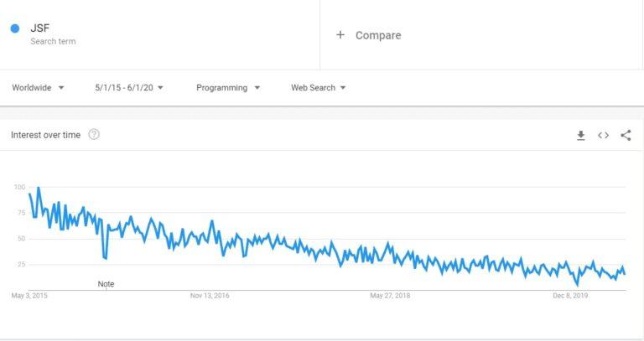Expand the Worldwide region dropdown
Image resolution: width=644 pixels, height=341 pixels.
(x=39, y=87)
